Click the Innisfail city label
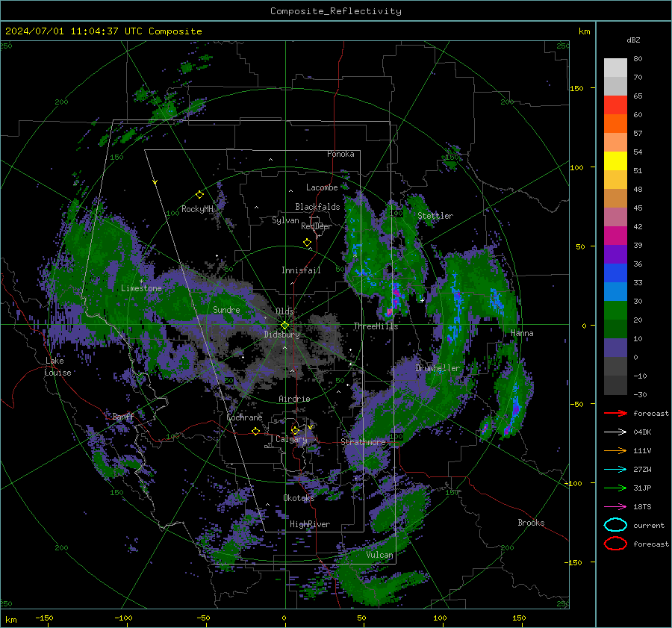The image size is (672, 628). point(301,270)
